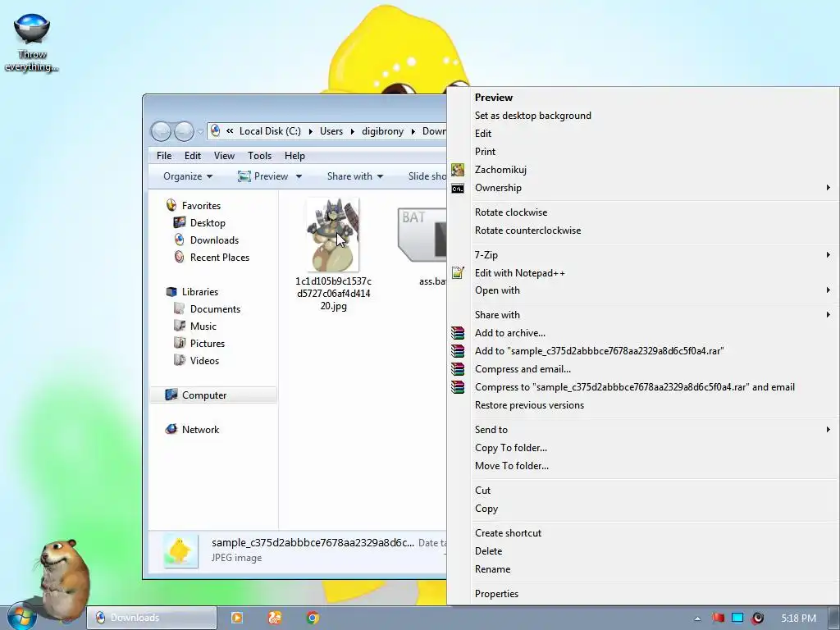Click digibrony in the address breadcrumb
Viewport: 840px width, 630px height.
[382, 131]
